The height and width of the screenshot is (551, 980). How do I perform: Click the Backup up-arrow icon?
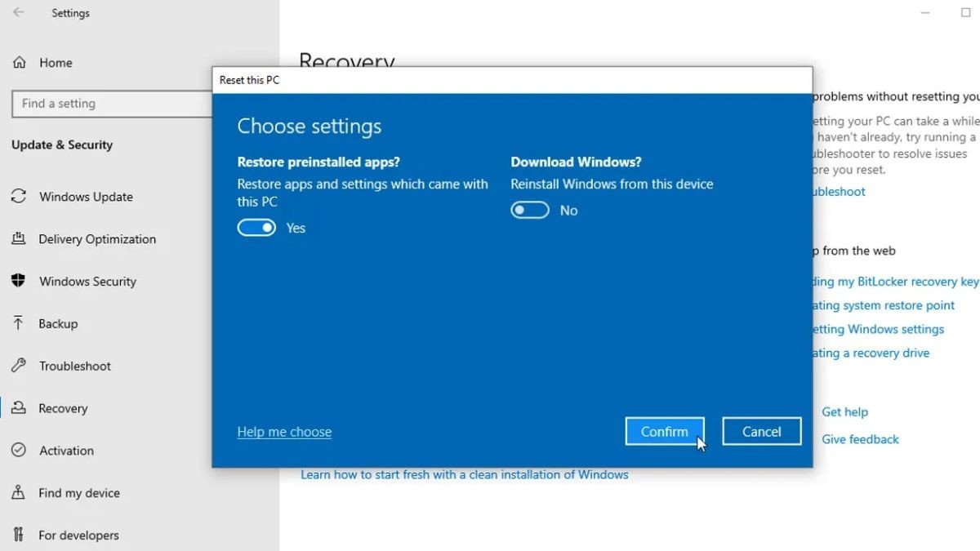click(x=17, y=323)
